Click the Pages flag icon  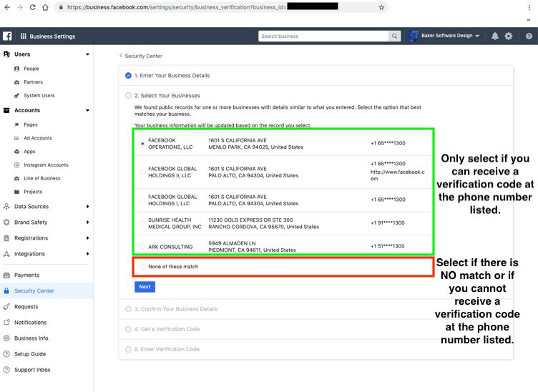click(x=17, y=124)
